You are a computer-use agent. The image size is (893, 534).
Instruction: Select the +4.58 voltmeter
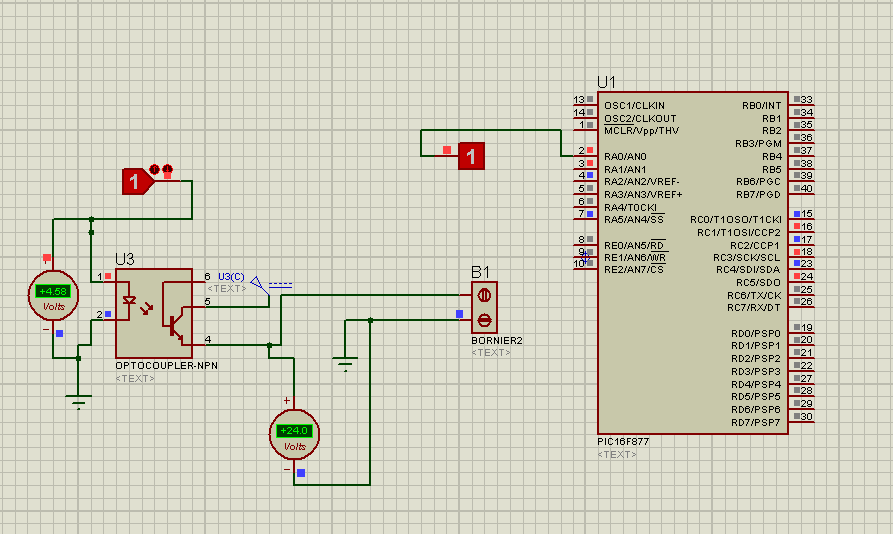[54, 295]
